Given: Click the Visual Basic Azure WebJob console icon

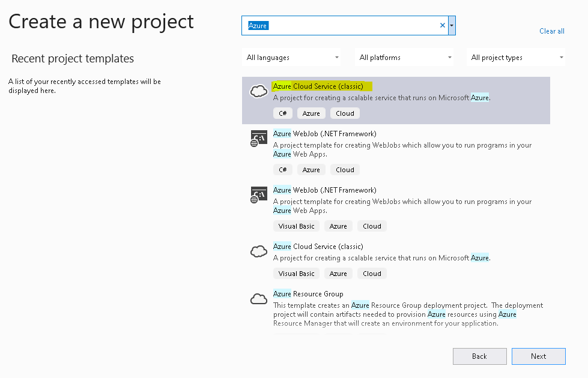Looking at the screenshot, I should [x=259, y=195].
